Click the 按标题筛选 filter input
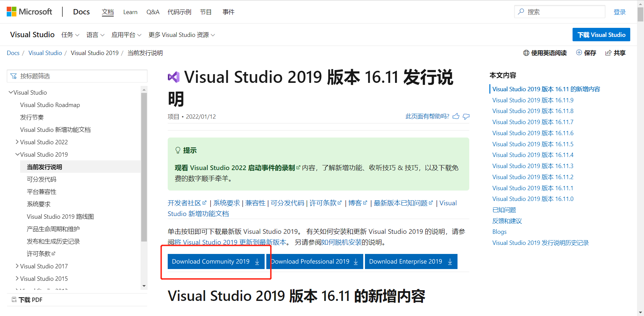 (77, 76)
